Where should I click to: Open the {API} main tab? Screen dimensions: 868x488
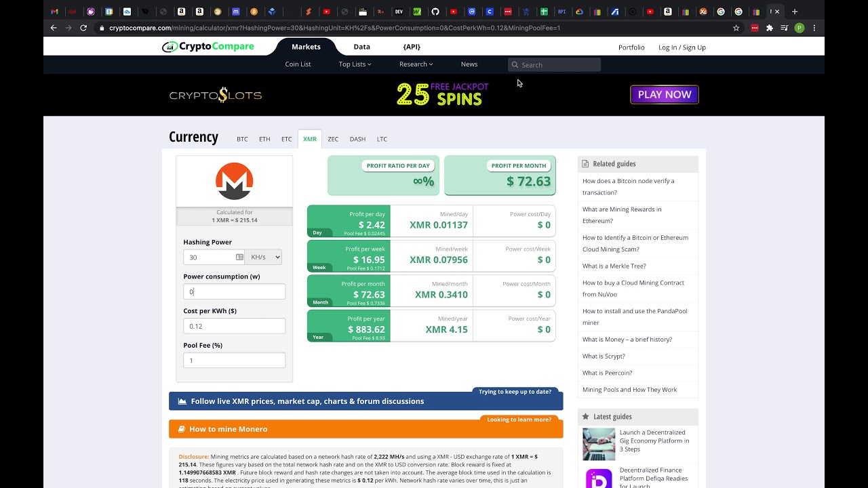click(x=412, y=47)
